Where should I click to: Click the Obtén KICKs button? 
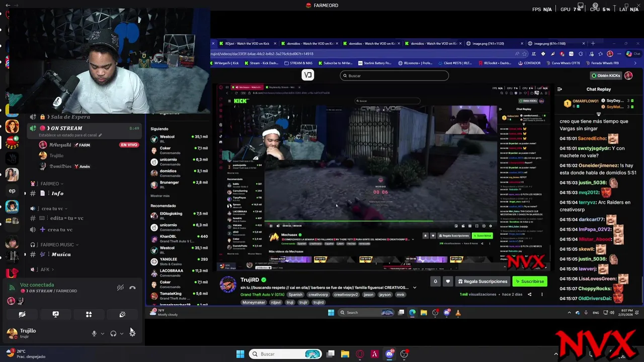point(606,75)
